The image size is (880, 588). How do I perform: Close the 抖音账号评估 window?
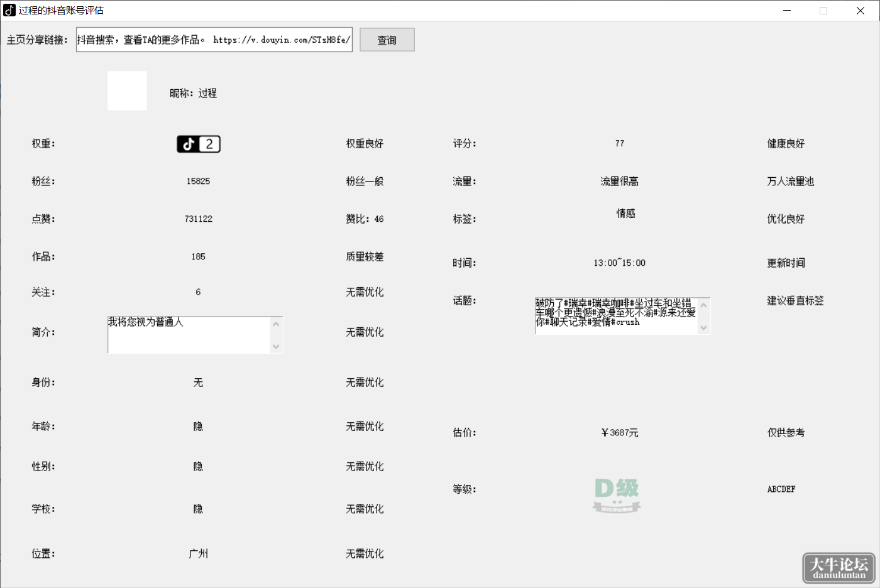[861, 10]
